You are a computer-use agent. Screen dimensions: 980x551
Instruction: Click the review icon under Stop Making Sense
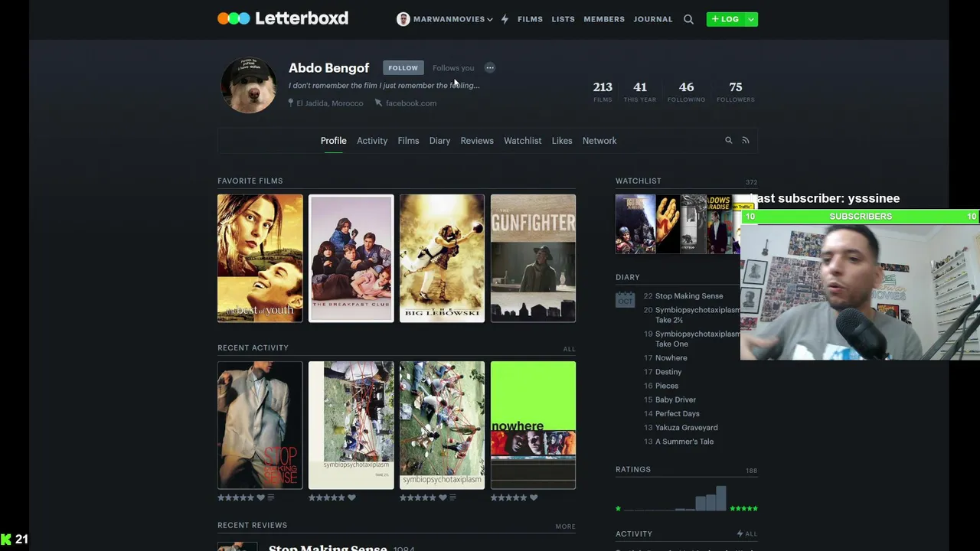(x=271, y=497)
